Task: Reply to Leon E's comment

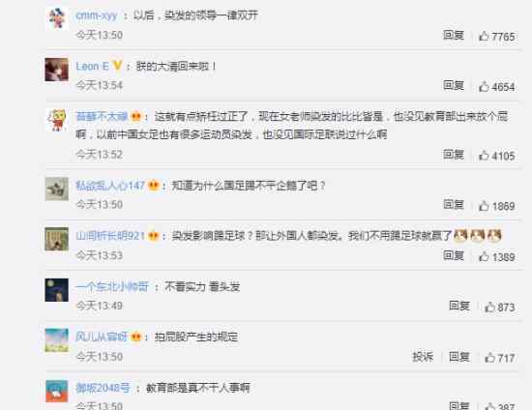Action: pyautogui.click(x=454, y=85)
